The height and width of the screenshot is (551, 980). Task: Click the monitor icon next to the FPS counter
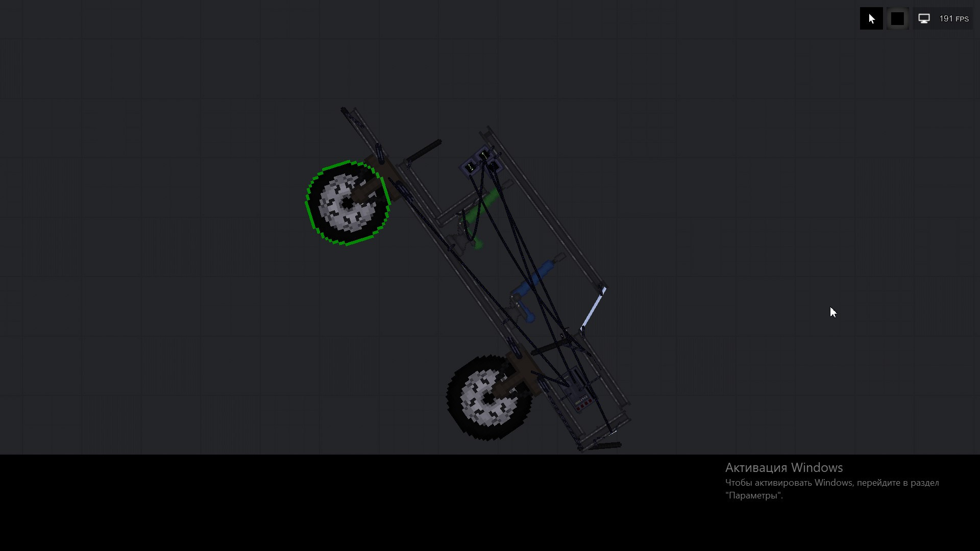924,18
